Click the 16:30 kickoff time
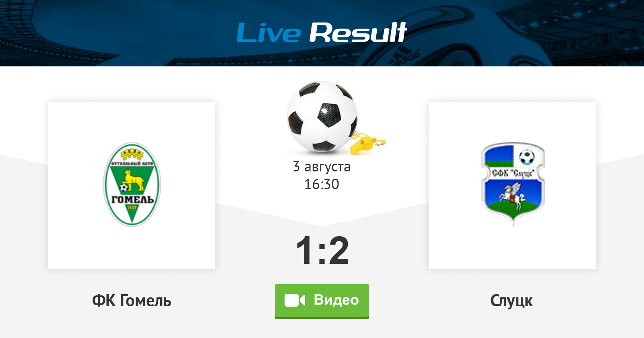This screenshot has width=644, height=338. click(322, 184)
